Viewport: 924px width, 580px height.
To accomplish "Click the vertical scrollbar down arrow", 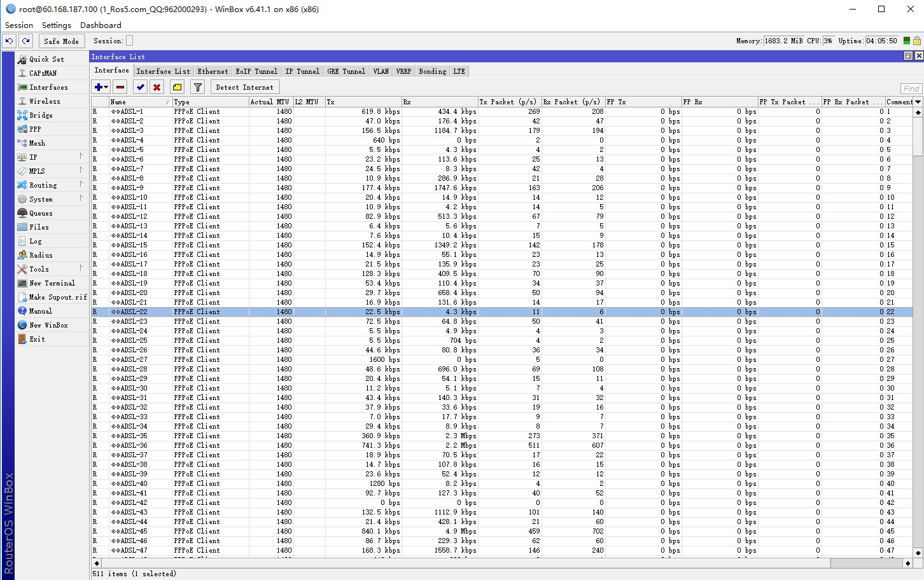I will [x=918, y=553].
